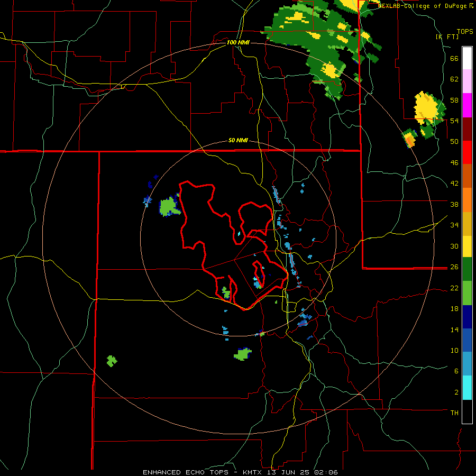Click the 100 NMI range ring label
Viewport: 476px width, 476px height.
click(238, 42)
